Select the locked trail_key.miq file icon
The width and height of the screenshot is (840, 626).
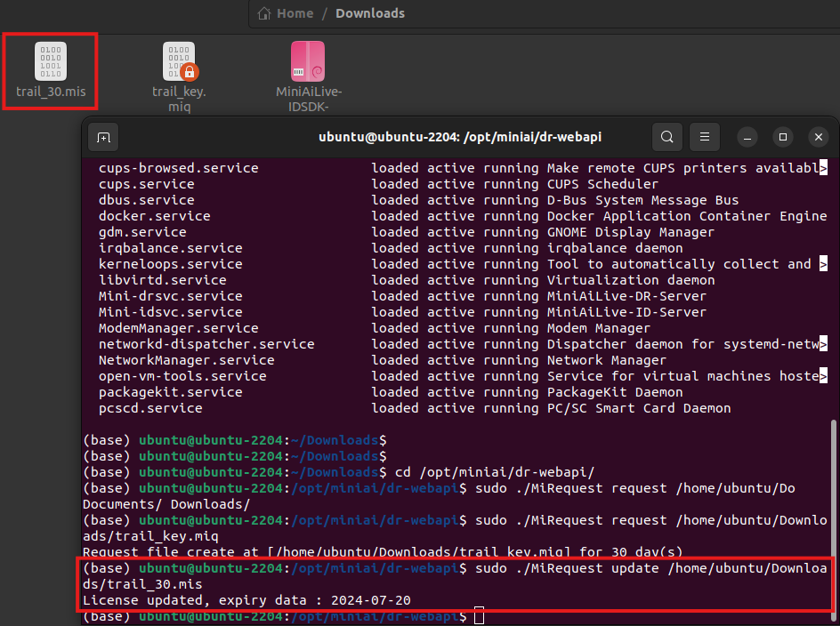click(179, 61)
